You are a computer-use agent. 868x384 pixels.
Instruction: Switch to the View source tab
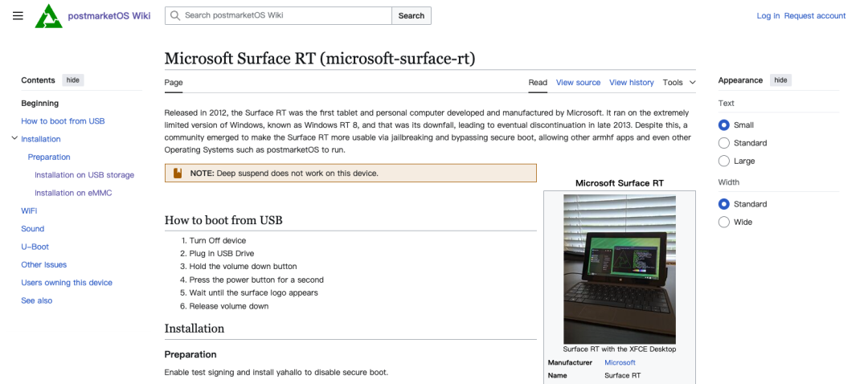pos(578,83)
